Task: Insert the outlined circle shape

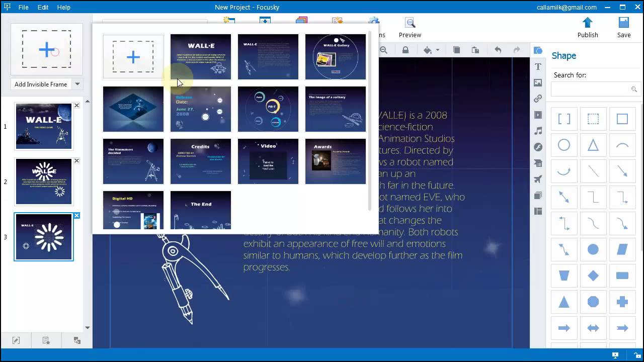Action: (564, 145)
